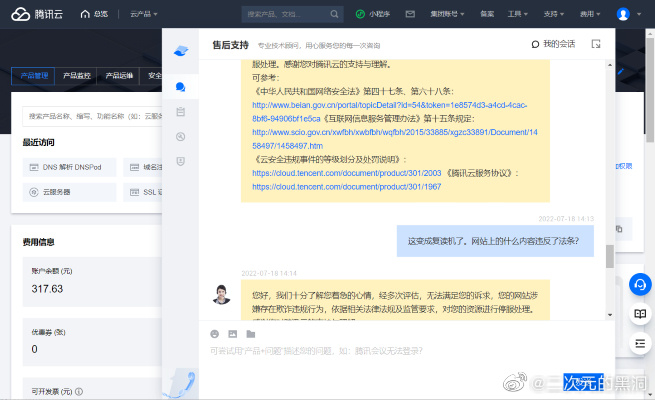Click the chat panel vertical scrollbar
Image resolution: width=655 pixels, height=400 pixels.
tap(610, 255)
